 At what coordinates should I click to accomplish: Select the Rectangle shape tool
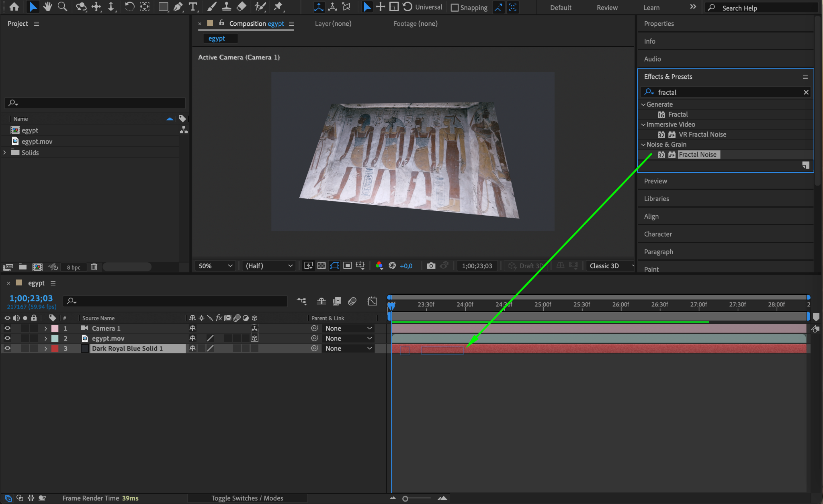coord(163,7)
